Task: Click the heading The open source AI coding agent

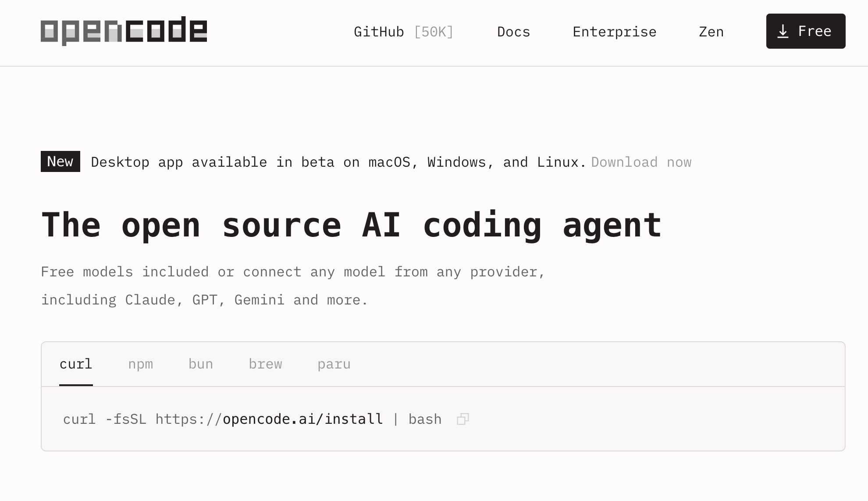Action: [351, 225]
